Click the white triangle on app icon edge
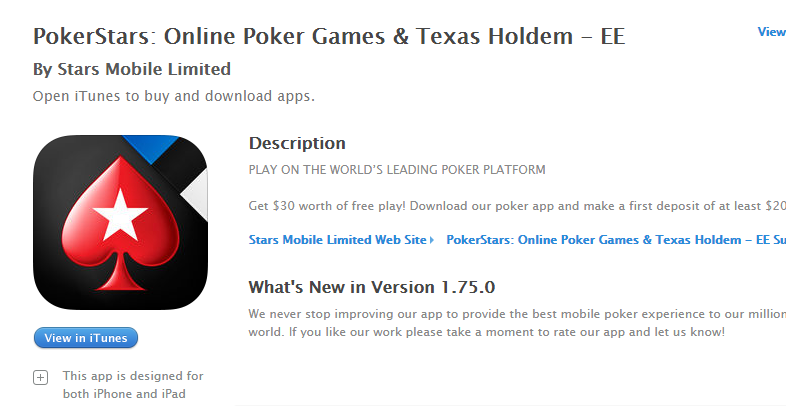This screenshot has height=406, width=786. click(x=195, y=195)
